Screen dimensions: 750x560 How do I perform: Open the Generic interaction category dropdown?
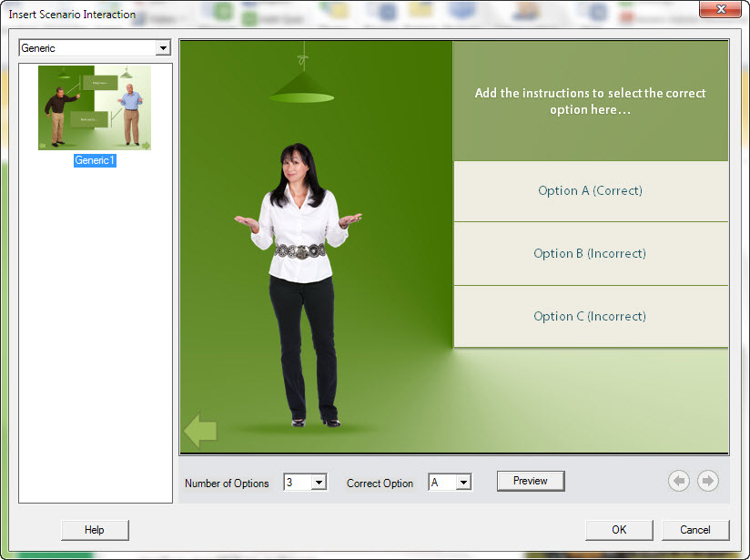tap(164, 47)
